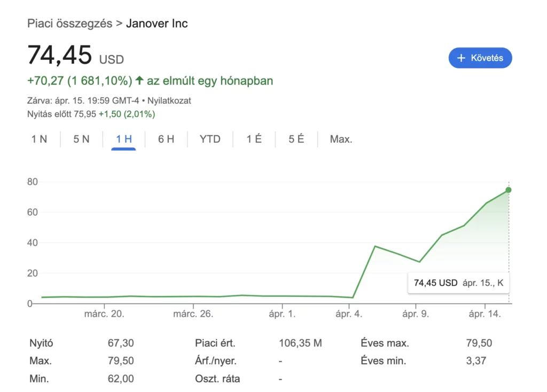Image resolution: width=547 pixels, height=392 pixels.
Task: Click the Nyitó value 67,30
Action: [121, 343]
